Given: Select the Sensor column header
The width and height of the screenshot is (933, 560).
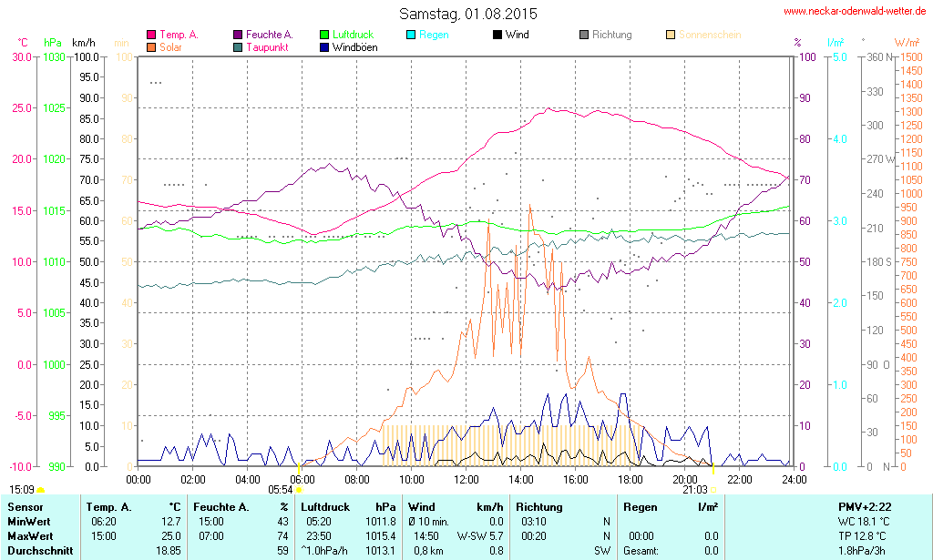Looking at the screenshot, I should 26,506.
